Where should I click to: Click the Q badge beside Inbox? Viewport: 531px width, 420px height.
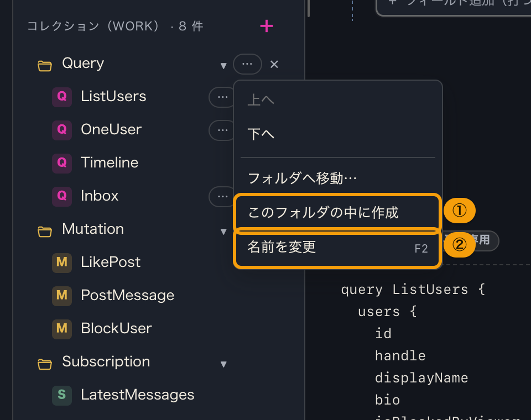pyautogui.click(x=62, y=197)
